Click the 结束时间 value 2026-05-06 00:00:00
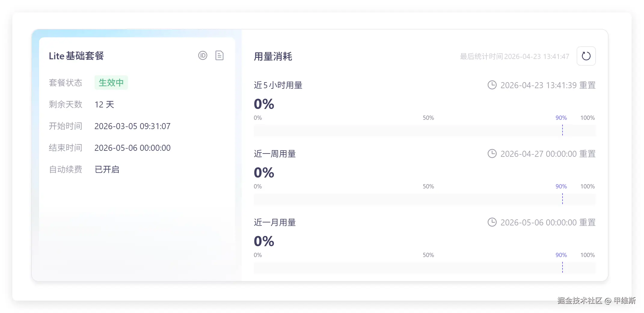The width and height of the screenshot is (644, 313). click(x=132, y=148)
